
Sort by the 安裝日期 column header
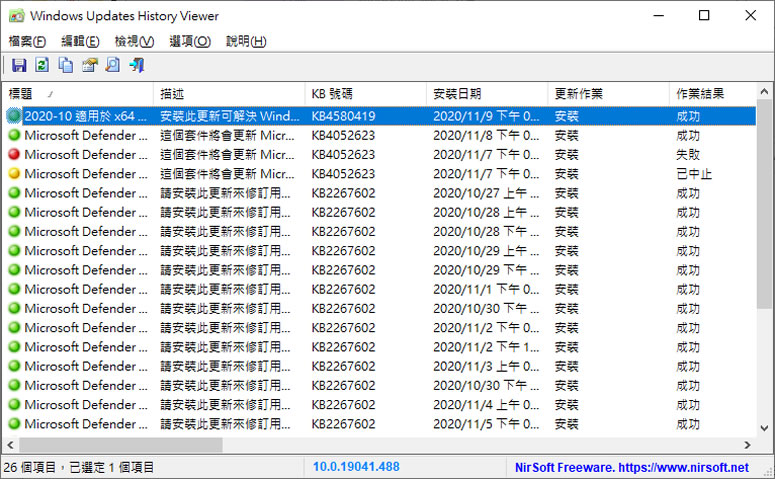pyautogui.click(x=486, y=93)
